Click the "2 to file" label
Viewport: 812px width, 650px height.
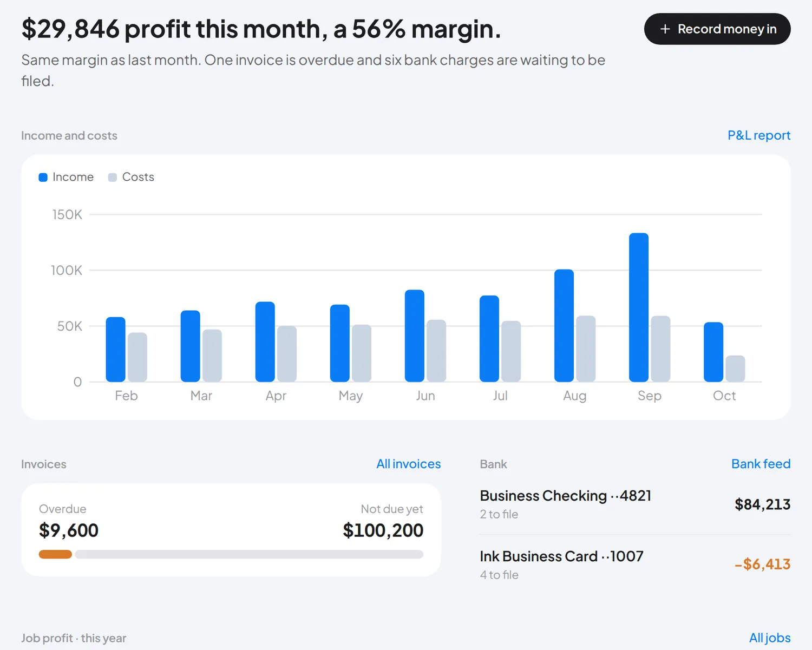click(x=499, y=515)
